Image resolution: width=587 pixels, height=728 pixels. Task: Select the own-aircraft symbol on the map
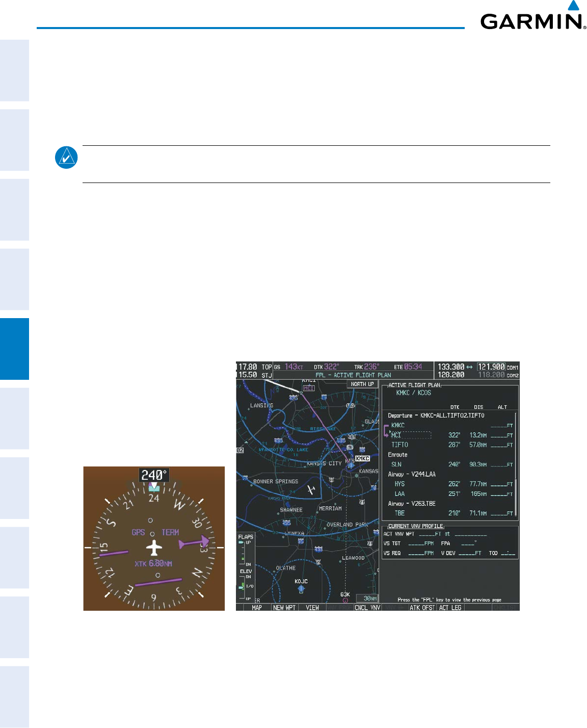(311, 490)
